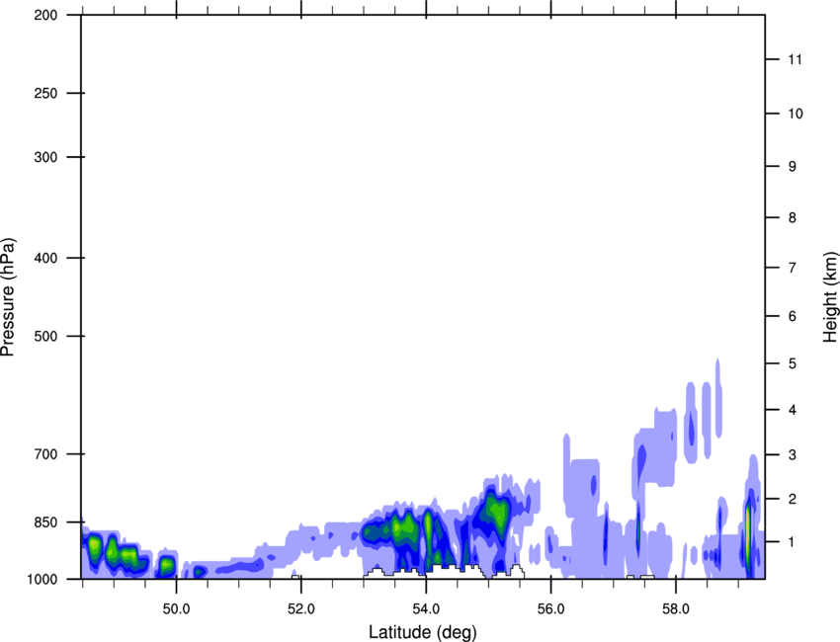Click the 50.0 latitude tick label
The height and width of the screenshot is (642, 840).
176,609
